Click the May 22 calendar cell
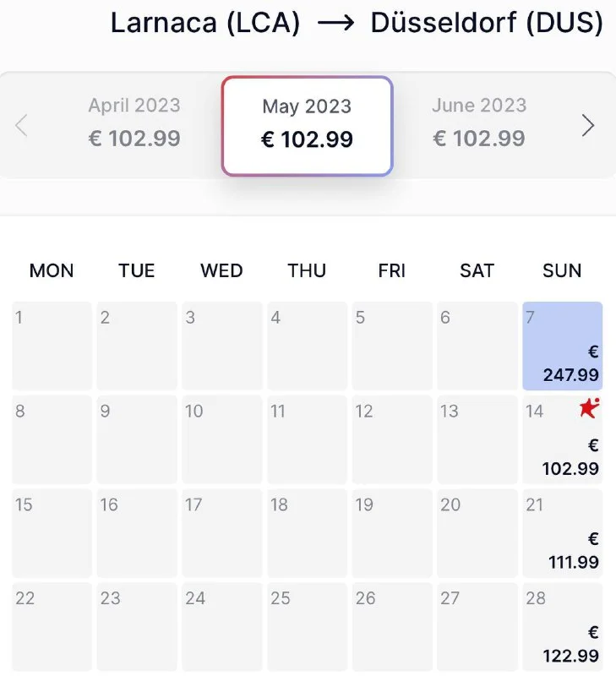 point(52,626)
